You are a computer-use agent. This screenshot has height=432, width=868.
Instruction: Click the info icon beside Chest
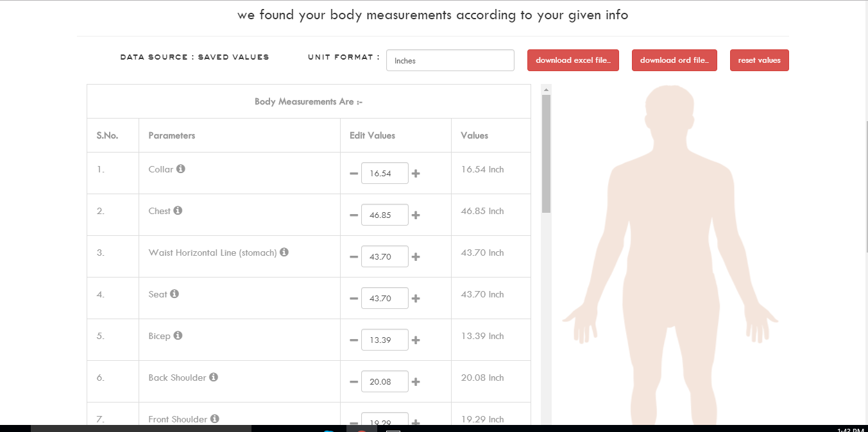click(x=178, y=211)
